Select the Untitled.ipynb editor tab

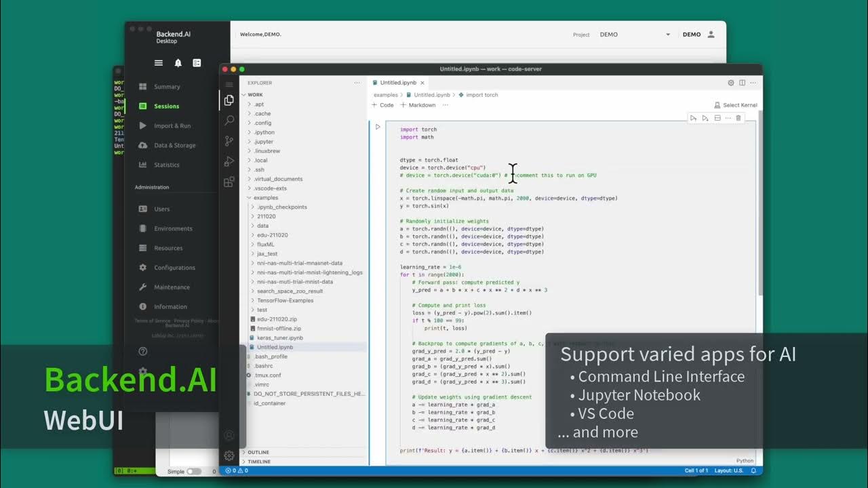tap(399, 83)
